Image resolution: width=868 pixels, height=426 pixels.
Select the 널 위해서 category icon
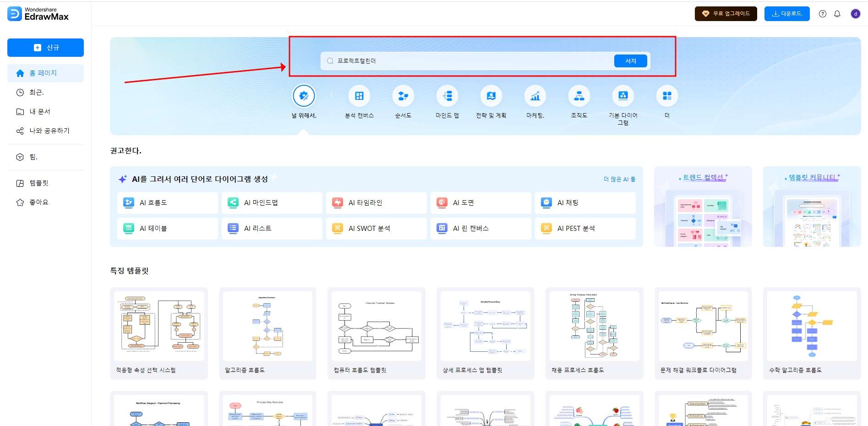(x=304, y=96)
